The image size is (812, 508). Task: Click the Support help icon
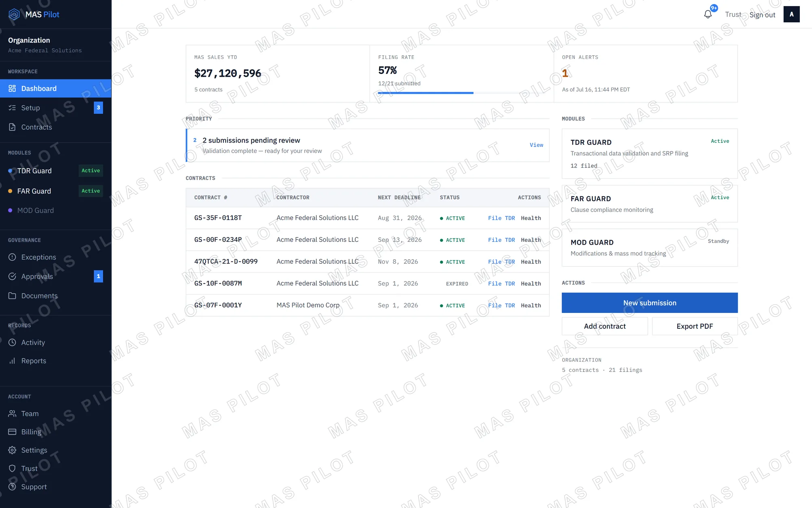click(12, 487)
